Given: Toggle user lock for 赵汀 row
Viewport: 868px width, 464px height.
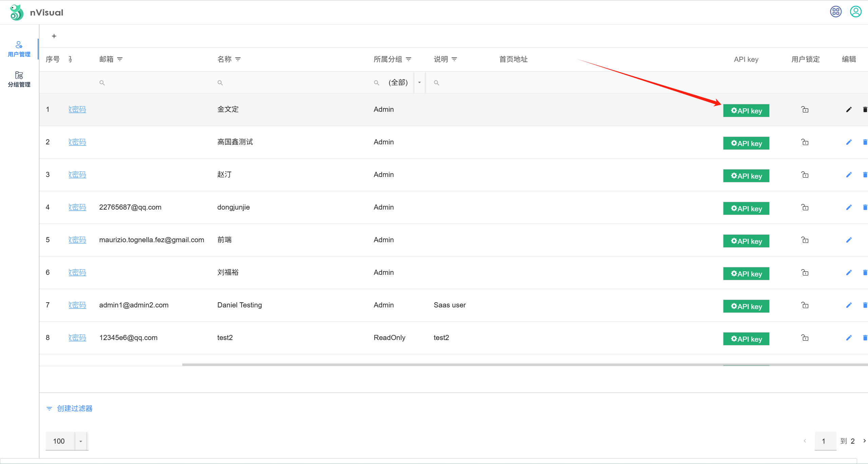Looking at the screenshot, I should (805, 175).
